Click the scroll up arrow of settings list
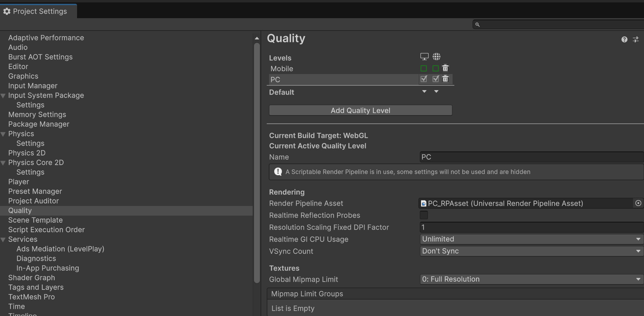The image size is (644, 316). tap(257, 38)
